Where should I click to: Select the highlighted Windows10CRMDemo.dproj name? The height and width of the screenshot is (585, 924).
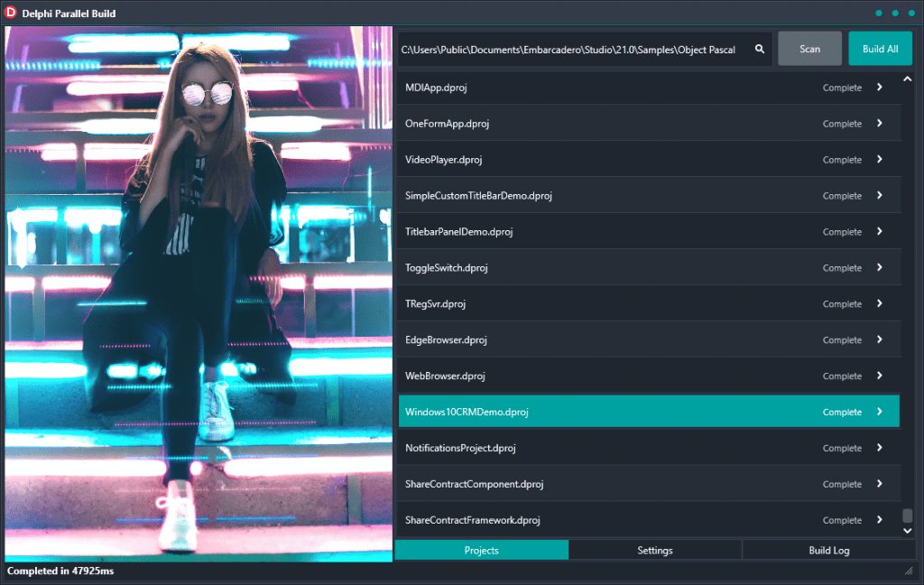[x=467, y=412]
